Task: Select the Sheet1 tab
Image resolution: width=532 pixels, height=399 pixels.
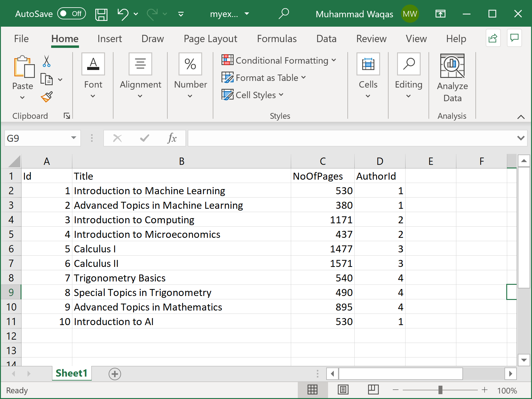Action: [x=71, y=373]
